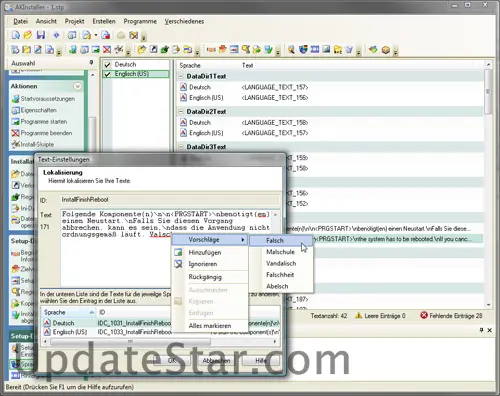
Task: Click the Textanzahl: 42 status text
Action: 329,316
